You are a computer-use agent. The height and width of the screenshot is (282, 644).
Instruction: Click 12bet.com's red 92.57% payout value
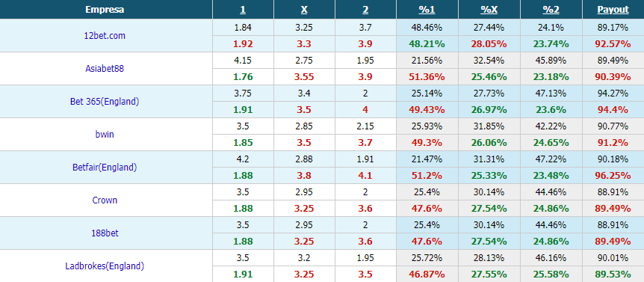pyautogui.click(x=613, y=44)
